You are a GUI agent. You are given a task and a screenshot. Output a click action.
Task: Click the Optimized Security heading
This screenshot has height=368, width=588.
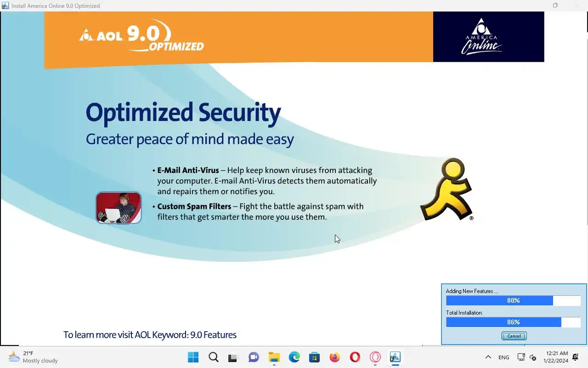tap(183, 113)
